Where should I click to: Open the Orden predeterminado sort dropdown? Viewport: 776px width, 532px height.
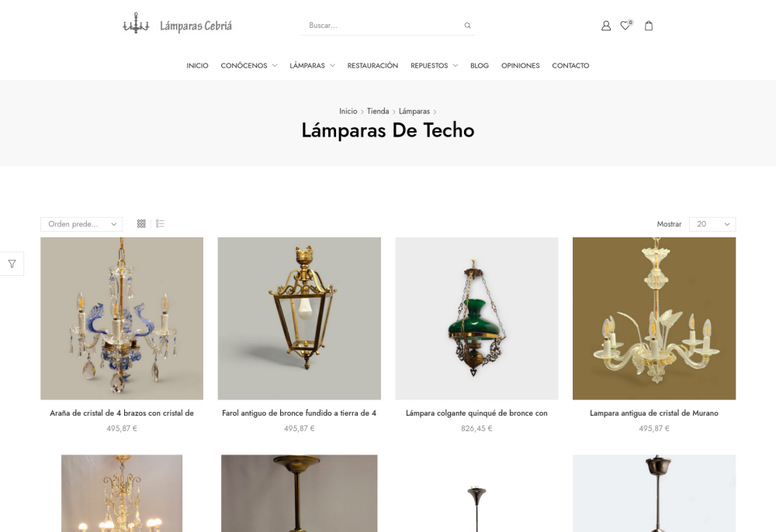coord(81,224)
